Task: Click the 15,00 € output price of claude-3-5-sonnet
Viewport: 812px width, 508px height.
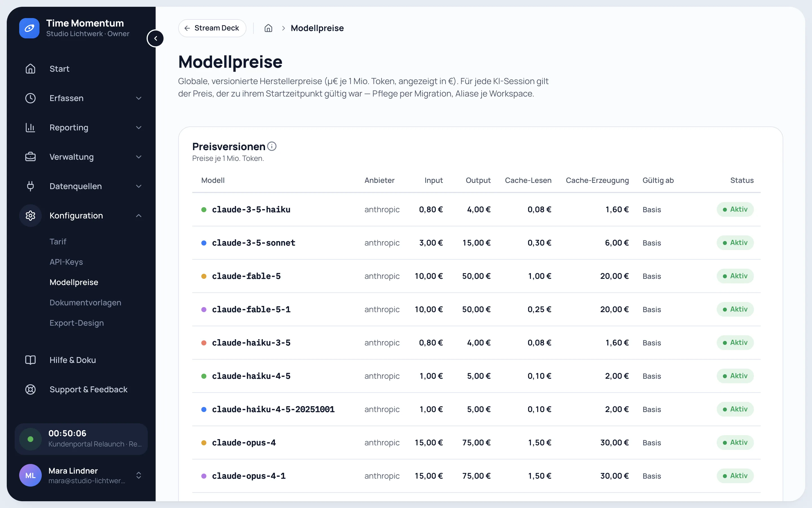Action: (476, 243)
